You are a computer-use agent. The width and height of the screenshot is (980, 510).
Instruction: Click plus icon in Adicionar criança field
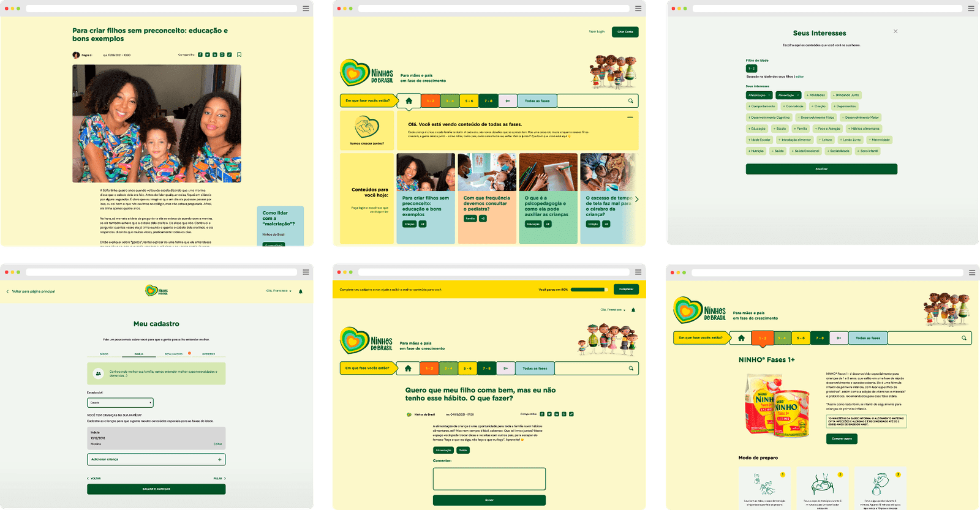[219, 459]
